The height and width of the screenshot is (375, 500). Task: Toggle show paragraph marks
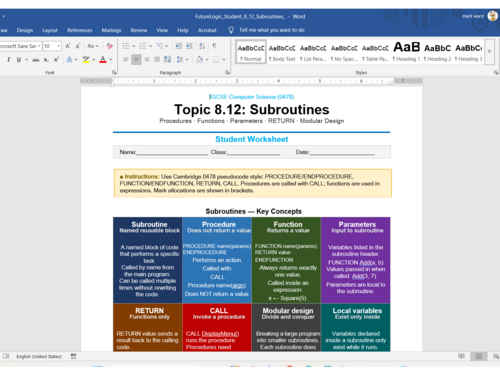[x=214, y=46]
